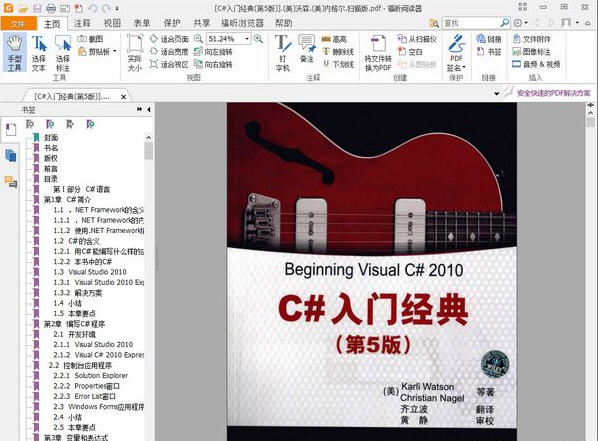Click the Open folder quick-access icon
The height and width of the screenshot is (441, 598).
click(x=23, y=8)
